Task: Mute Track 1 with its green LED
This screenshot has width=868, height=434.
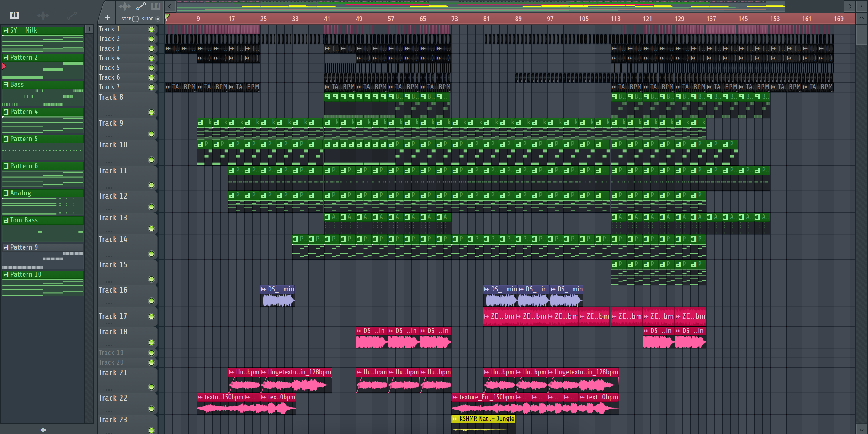Action: tap(151, 29)
